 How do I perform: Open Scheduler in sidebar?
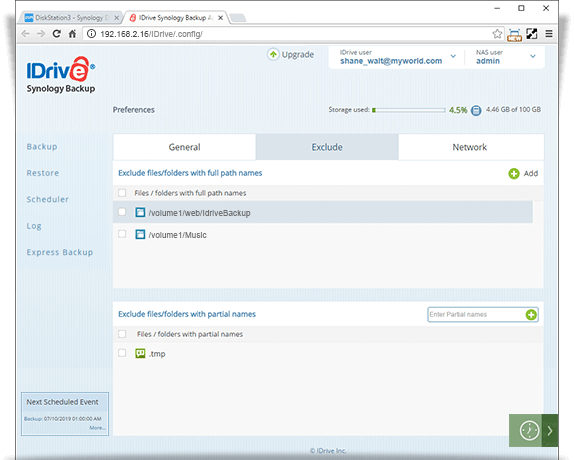48,199
